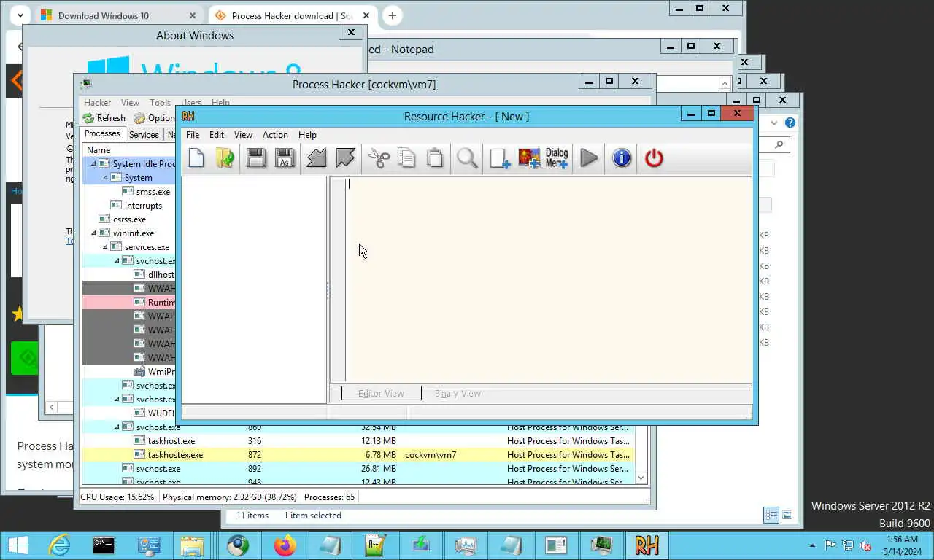Collapse the wininit.exe tree node
This screenshot has height=560, width=934.
pyautogui.click(x=93, y=233)
